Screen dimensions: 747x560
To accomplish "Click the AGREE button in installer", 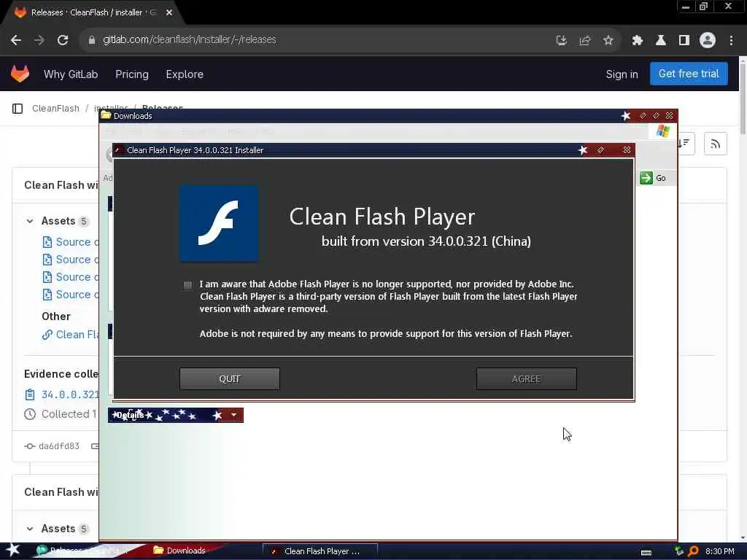I will (x=527, y=378).
